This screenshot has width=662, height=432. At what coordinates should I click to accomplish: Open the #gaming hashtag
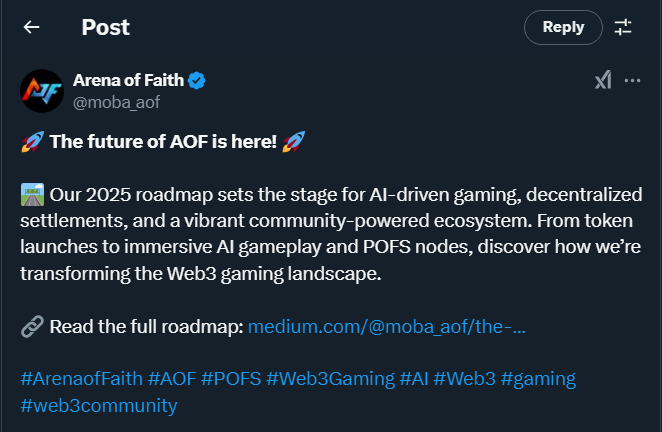point(538,379)
